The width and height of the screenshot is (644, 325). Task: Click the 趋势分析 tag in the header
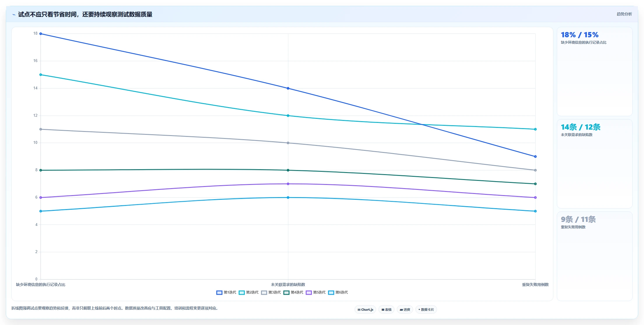(x=624, y=14)
